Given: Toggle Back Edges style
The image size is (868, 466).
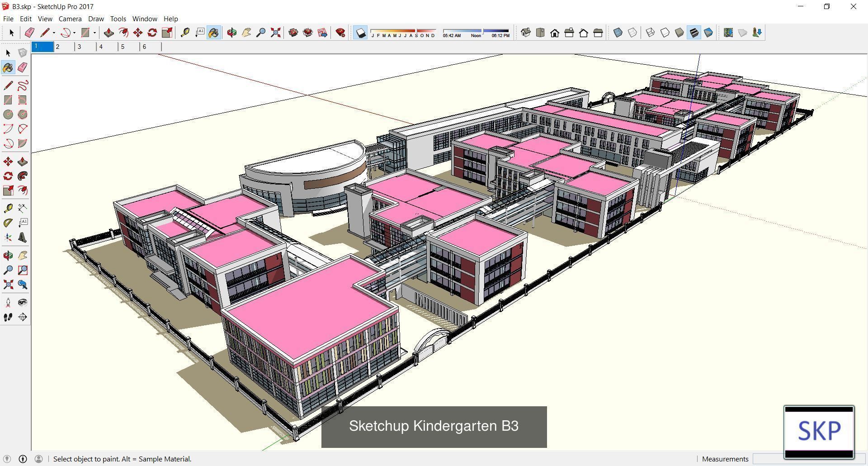Looking at the screenshot, I should click(x=632, y=33).
